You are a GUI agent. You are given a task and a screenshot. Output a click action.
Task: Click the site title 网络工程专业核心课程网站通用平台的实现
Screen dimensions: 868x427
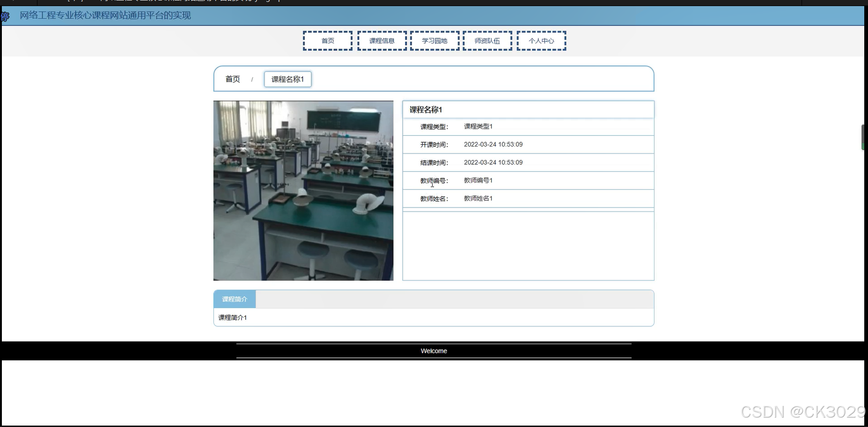point(104,15)
